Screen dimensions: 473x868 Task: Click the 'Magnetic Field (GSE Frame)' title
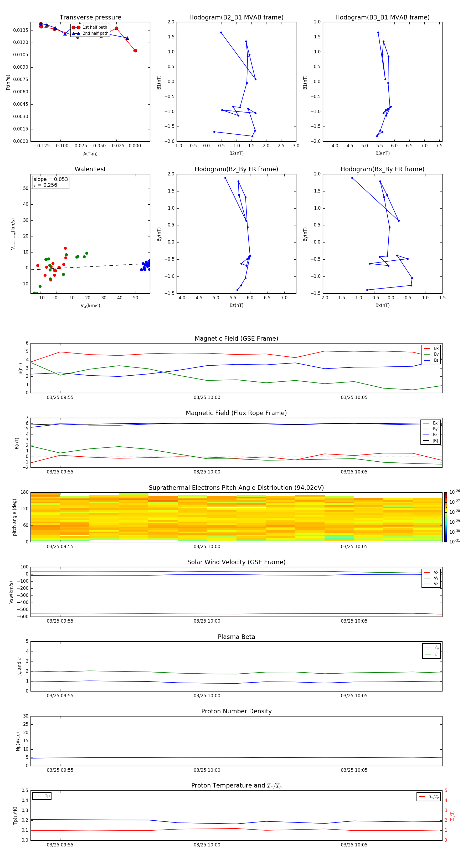point(236,339)
